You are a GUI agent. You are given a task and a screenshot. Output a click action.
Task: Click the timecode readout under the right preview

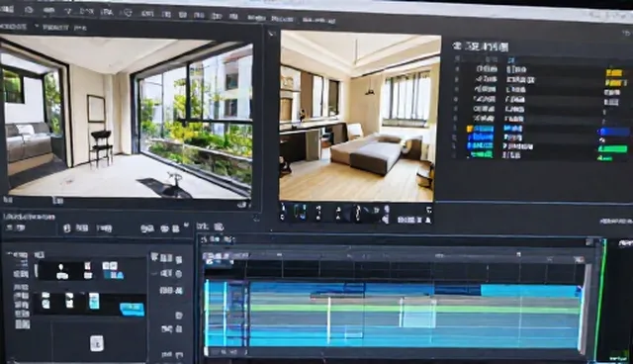pyautogui.click(x=409, y=220)
